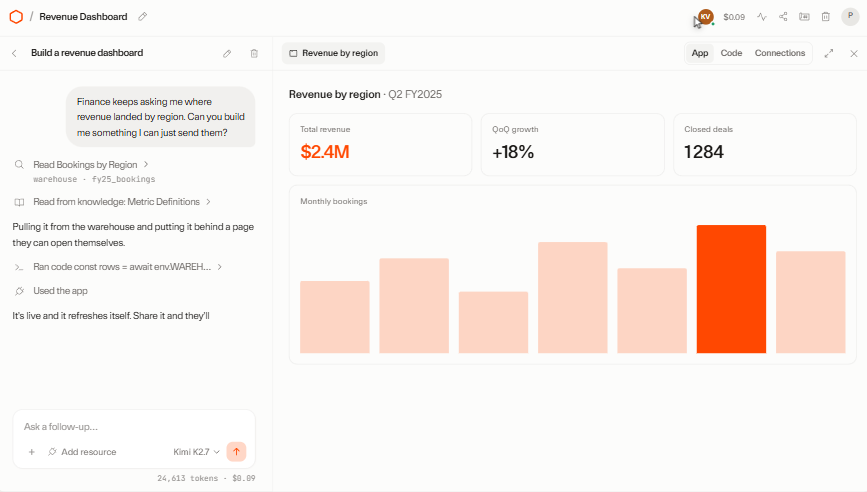Click the It's live and it refreshes itself text

tap(111, 316)
